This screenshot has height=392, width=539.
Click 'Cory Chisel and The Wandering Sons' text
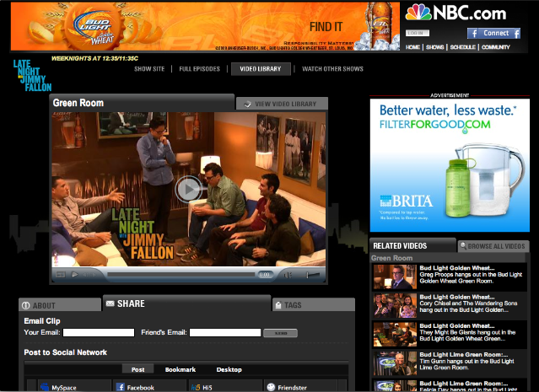(x=468, y=307)
